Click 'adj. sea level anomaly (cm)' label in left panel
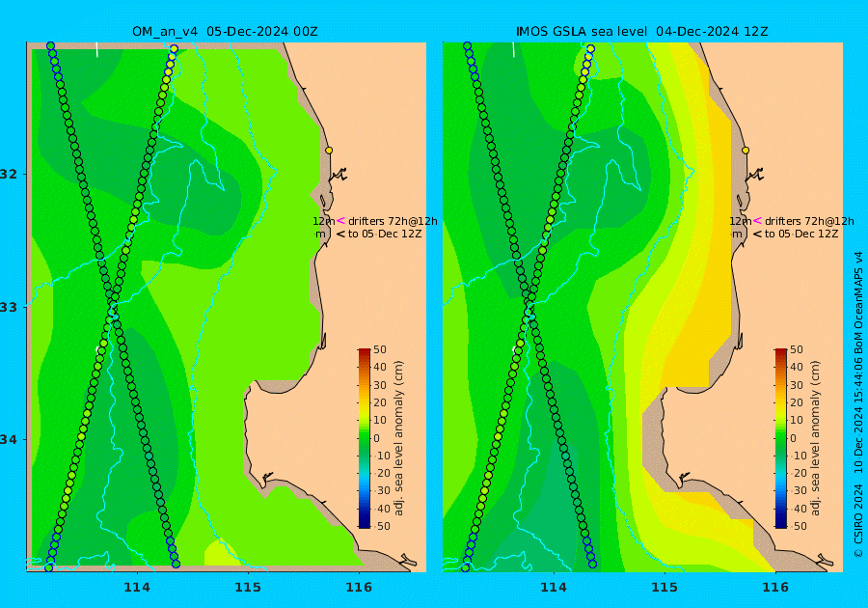 [398, 438]
